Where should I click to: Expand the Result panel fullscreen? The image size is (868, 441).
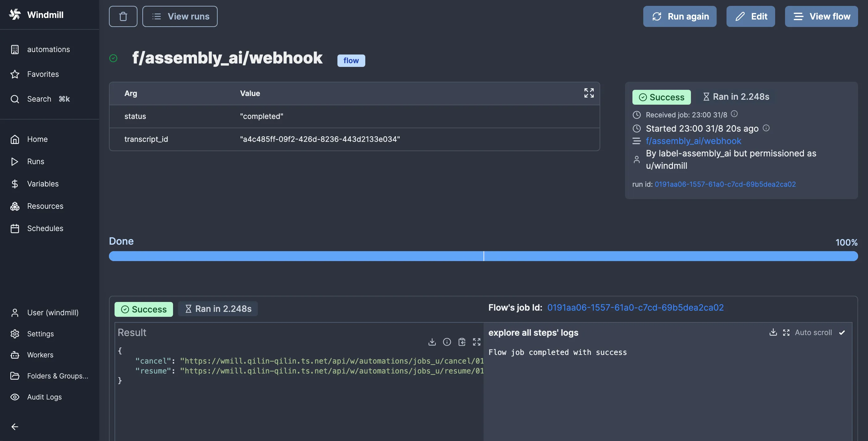coord(476,342)
